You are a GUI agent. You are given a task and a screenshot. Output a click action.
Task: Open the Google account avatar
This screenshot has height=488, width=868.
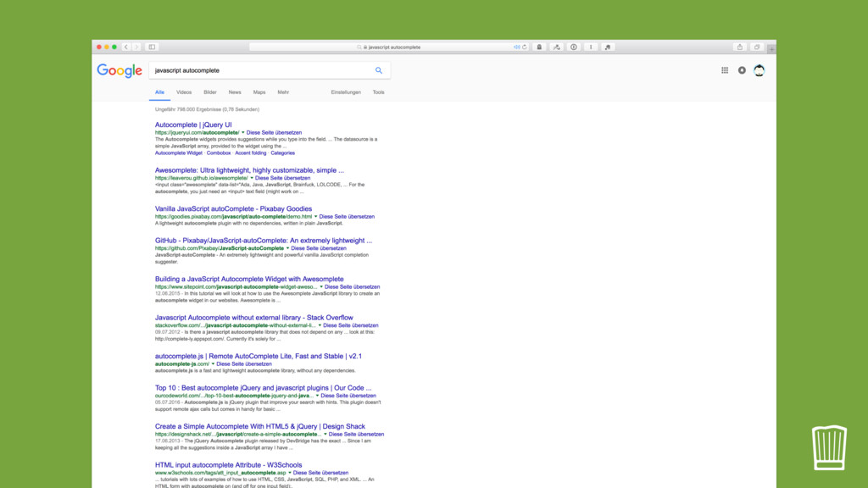tap(759, 70)
